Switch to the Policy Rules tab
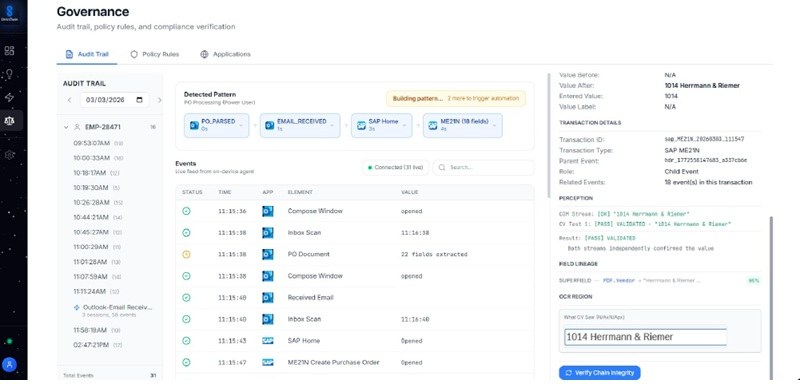The width and height of the screenshot is (800, 384). (x=155, y=54)
